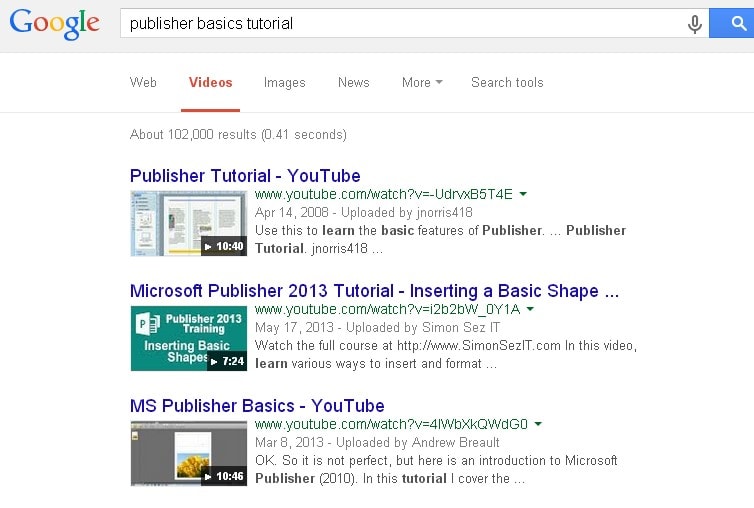754x508 pixels.
Task: Switch to the Web tab
Action: coord(143,82)
